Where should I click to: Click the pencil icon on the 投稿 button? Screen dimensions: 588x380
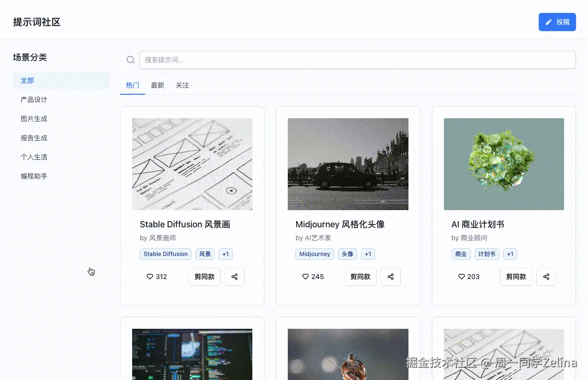pos(549,22)
